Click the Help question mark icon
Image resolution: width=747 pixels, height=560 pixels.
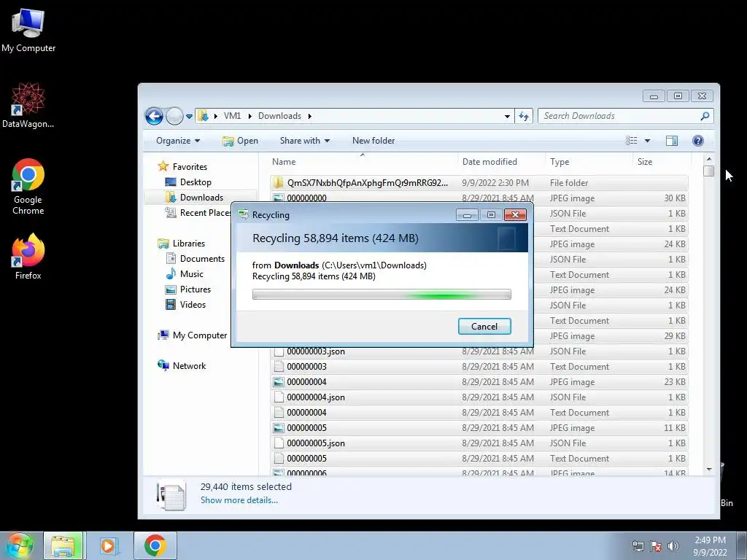tap(697, 141)
